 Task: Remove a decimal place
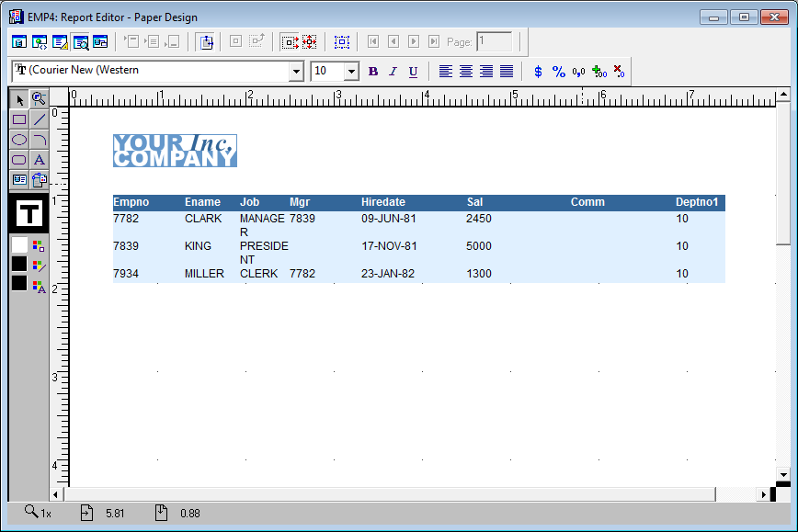click(620, 72)
